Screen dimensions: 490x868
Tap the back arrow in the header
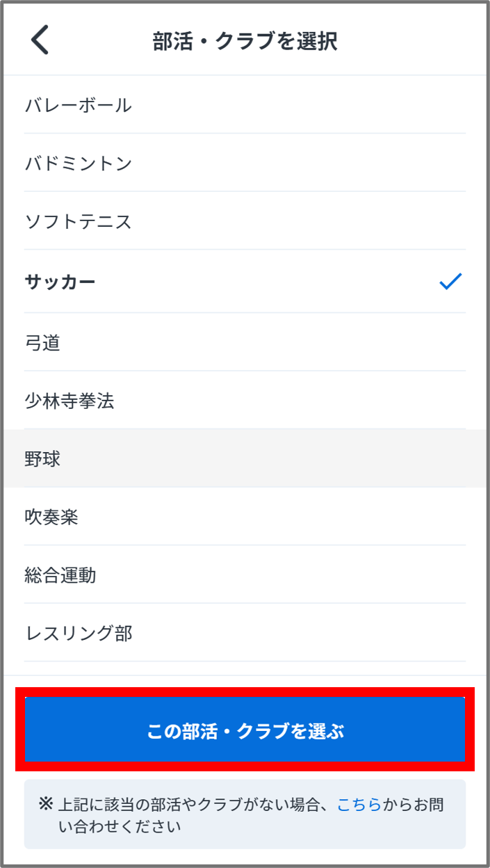point(40,41)
